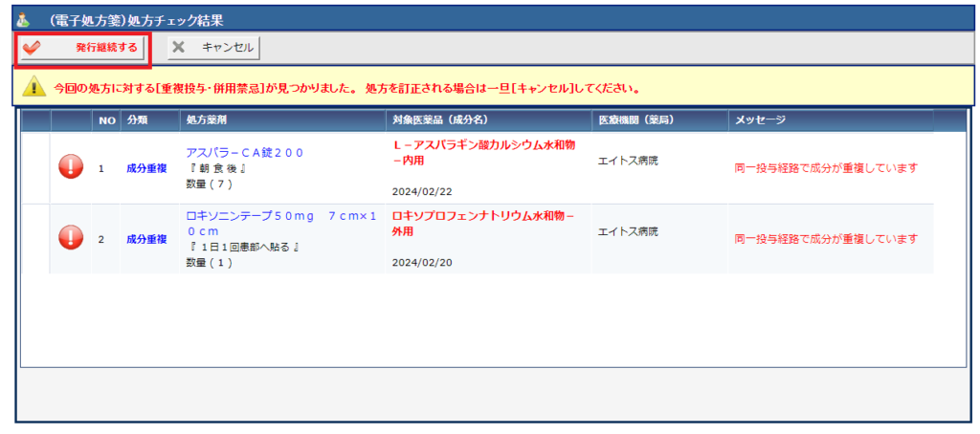Click the red alert icon in row 2
The width and height of the screenshot is (980, 434).
[x=71, y=239]
